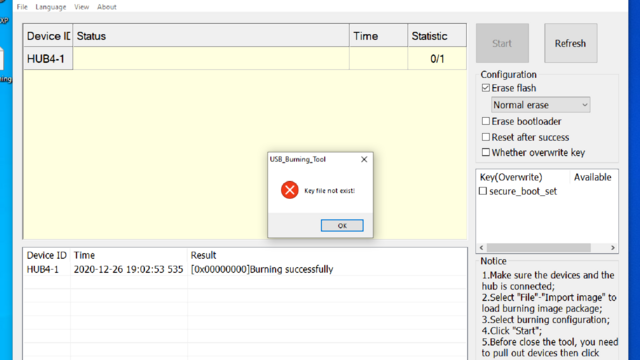Click the Key(Overwrite) column header

coord(524,177)
